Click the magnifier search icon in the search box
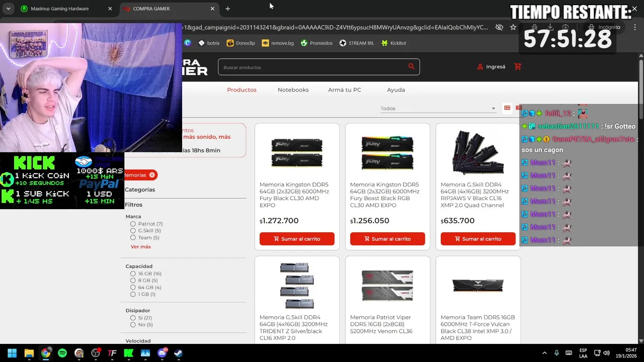644x362 pixels. [411, 67]
